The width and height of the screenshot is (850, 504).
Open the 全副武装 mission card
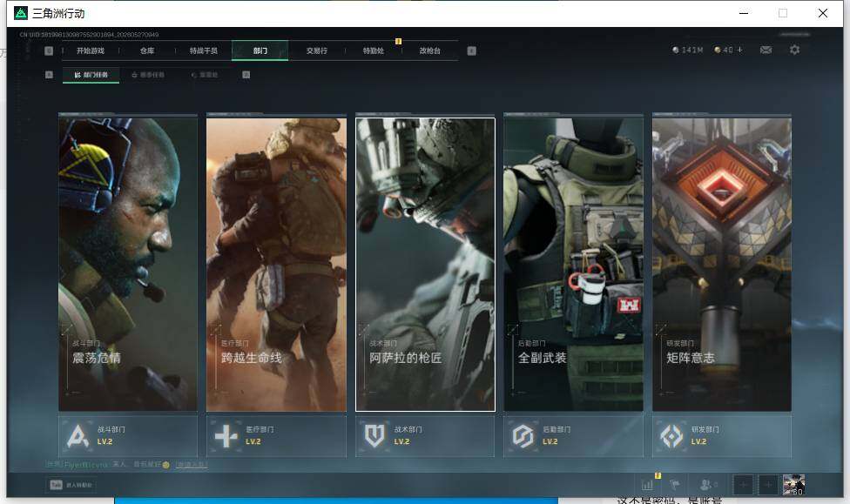click(574, 264)
